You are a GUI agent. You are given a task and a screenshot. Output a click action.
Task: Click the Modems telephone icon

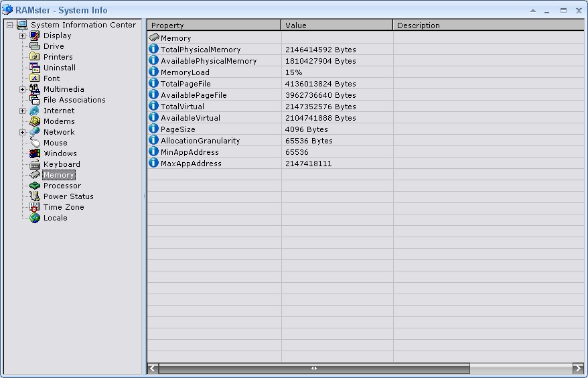tap(35, 121)
